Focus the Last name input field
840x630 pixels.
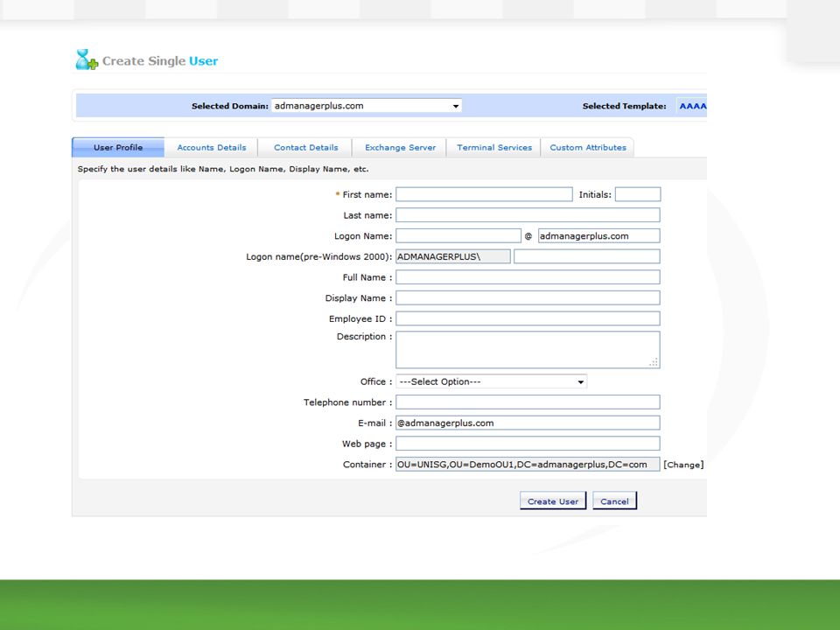coord(528,215)
